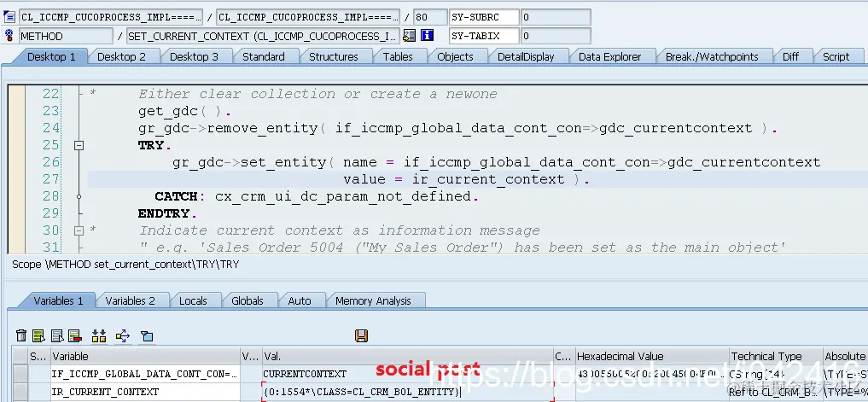Click the first CL_ICCMP_CUCOPROCESS_IMPL program field
The height and width of the screenshot is (402, 868).
111,17
